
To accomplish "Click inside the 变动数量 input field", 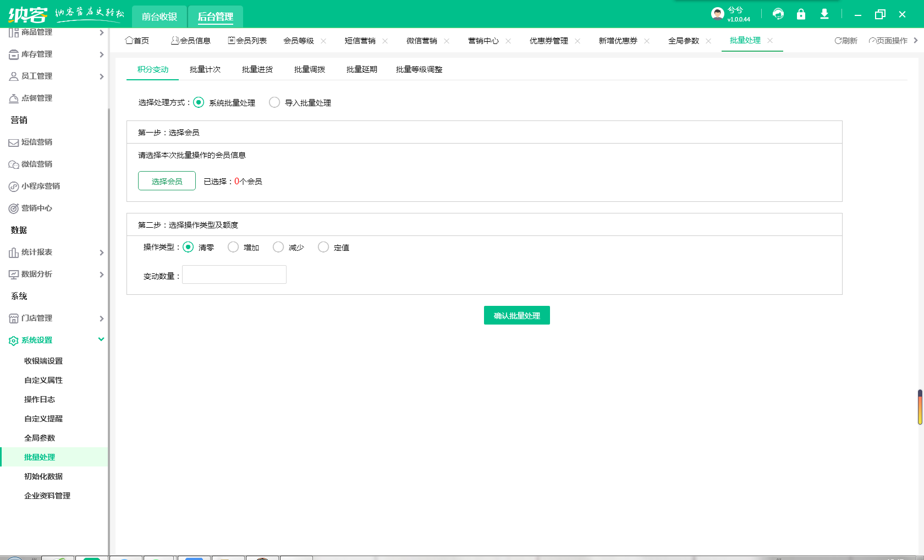I will 234,274.
